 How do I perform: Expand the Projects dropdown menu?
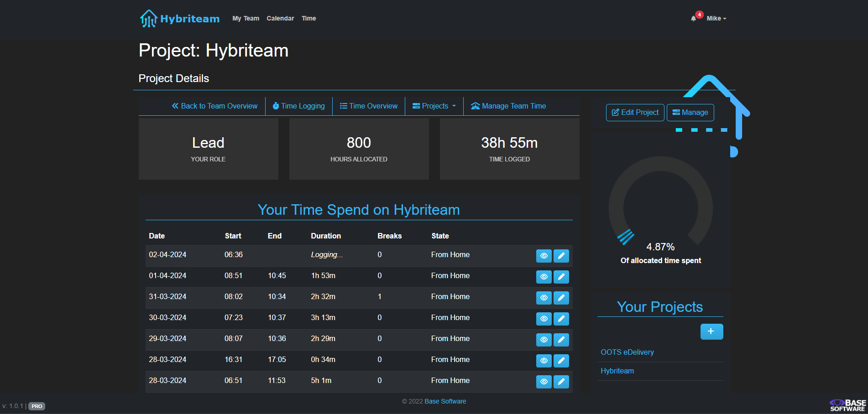[434, 106]
